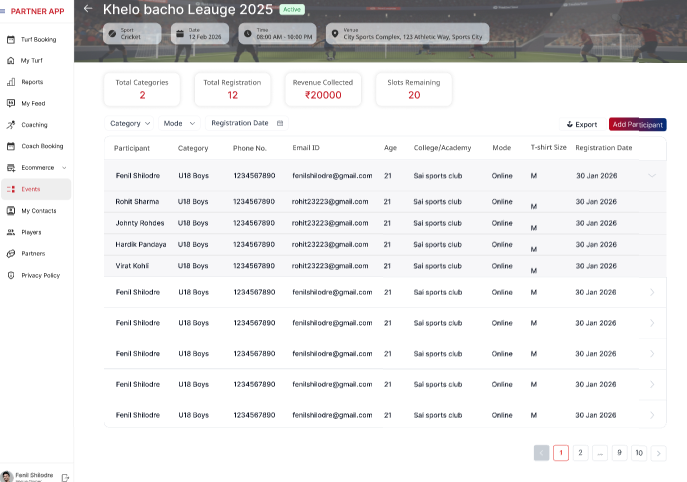Image resolution: width=687 pixels, height=482 pixels.
Task: Click the My Turf home icon
Action: pos(11,60)
